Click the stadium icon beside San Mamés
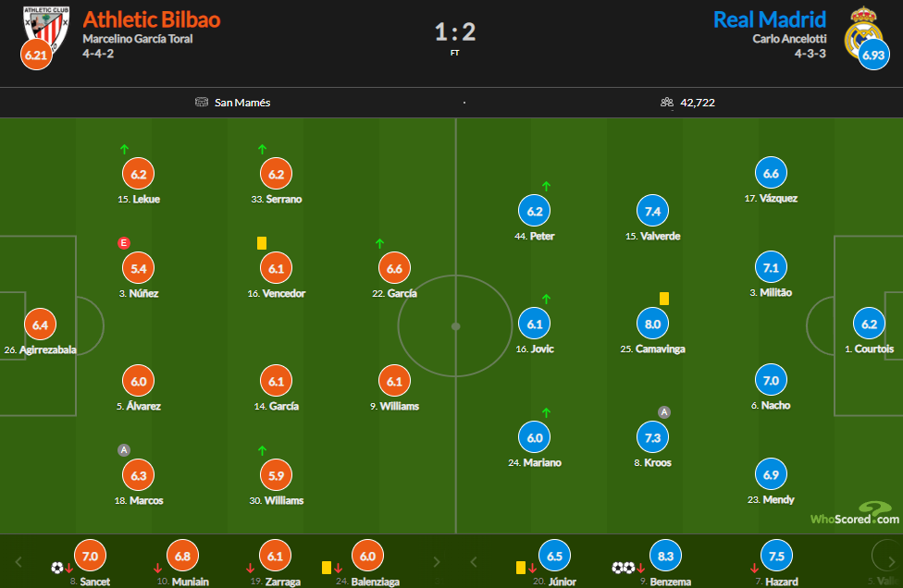This screenshot has height=588, width=903. click(x=202, y=102)
